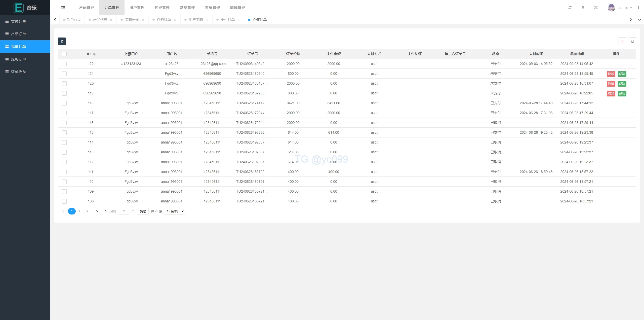Viewport: 644px width, 320px height.
Task: Open the 用户管理 top menu
Action: [137, 8]
